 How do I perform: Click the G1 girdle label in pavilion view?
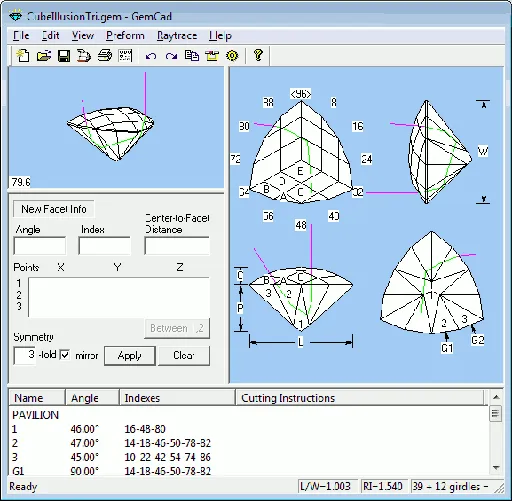click(x=447, y=348)
